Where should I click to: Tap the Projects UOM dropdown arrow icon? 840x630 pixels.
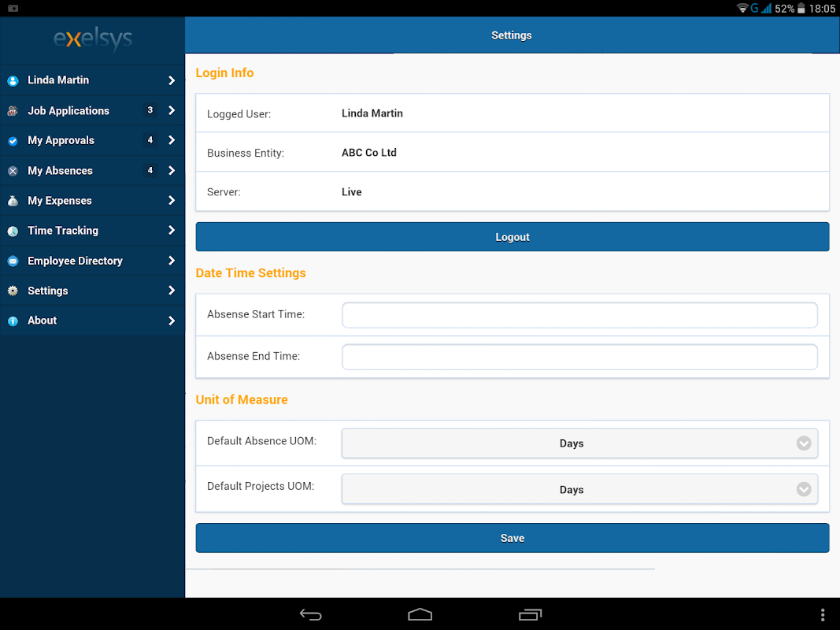(x=804, y=489)
